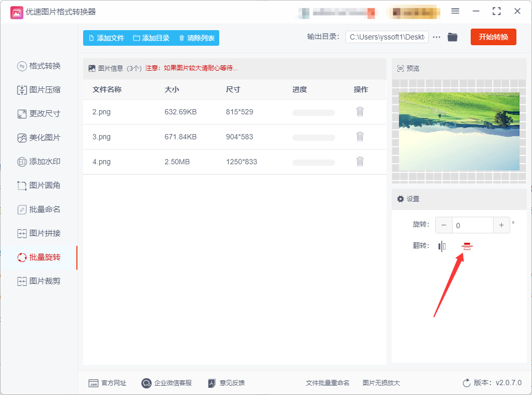This screenshot has width=532, height=395.
Task: Open the 官方网址 official website link
Action: tap(107, 383)
